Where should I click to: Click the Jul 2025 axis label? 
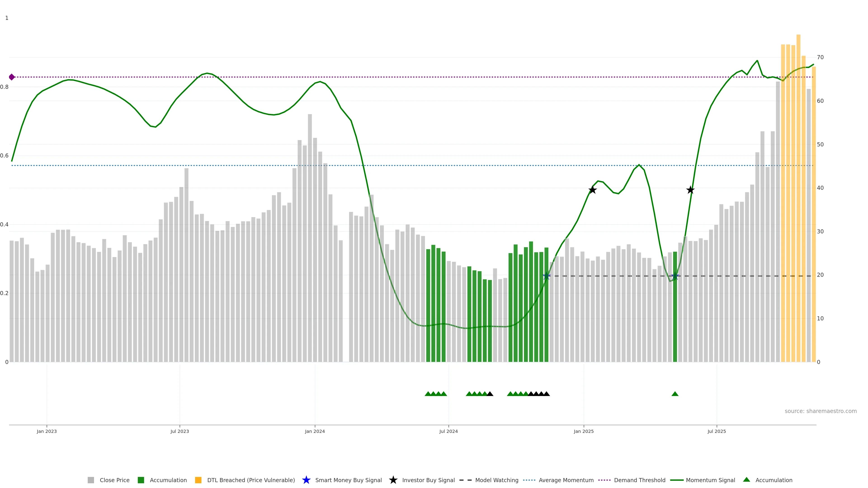click(716, 431)
